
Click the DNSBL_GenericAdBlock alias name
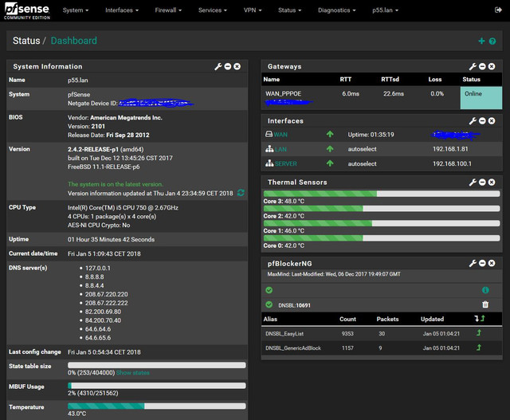coord(293,348)
